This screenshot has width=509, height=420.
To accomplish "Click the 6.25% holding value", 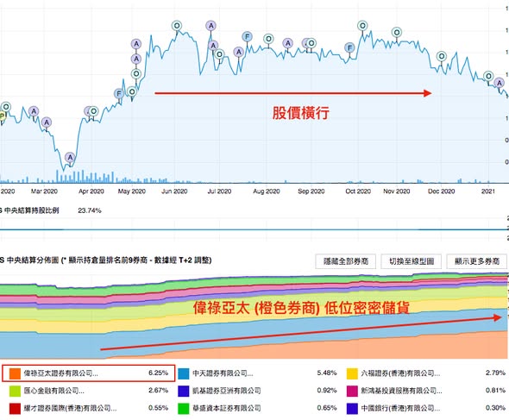I will (x=159, y=373).
